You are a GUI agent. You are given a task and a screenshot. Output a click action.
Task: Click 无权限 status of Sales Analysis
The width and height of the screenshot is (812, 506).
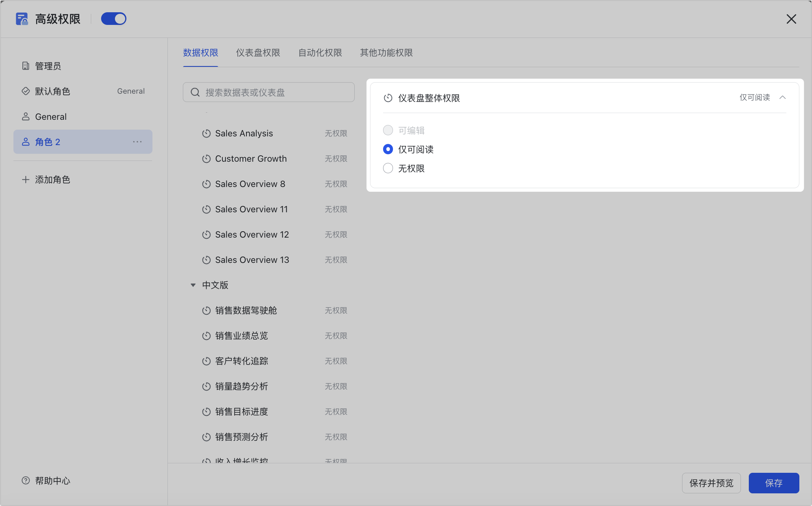click(x=336, y=134)
